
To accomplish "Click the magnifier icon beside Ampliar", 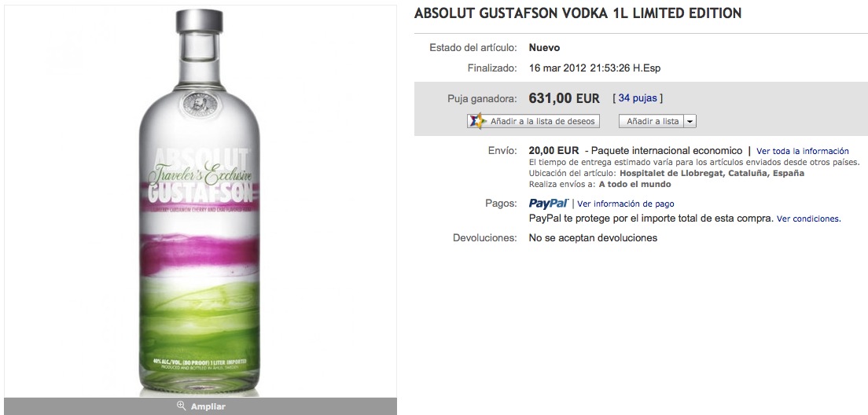I will [181, 406].
